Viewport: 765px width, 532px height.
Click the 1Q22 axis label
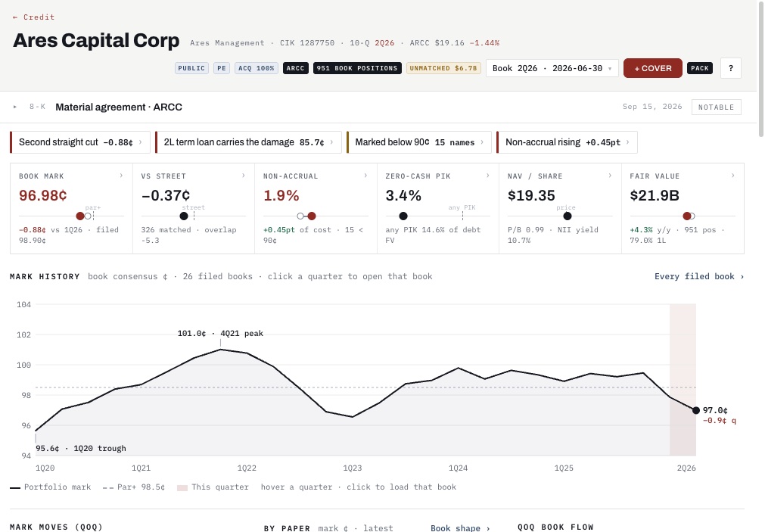(x=247, y=468)
